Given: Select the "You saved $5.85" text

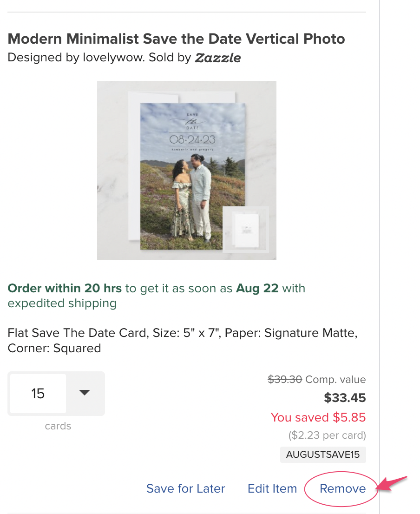Looking at the screenshot, I should click(x=318, y=417).
